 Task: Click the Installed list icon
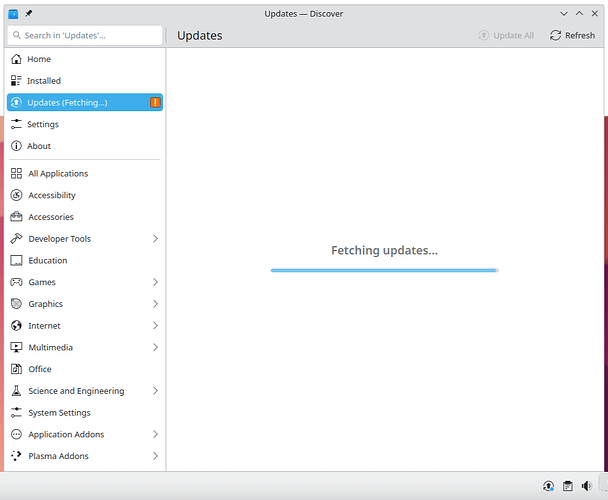coord(16,81)
